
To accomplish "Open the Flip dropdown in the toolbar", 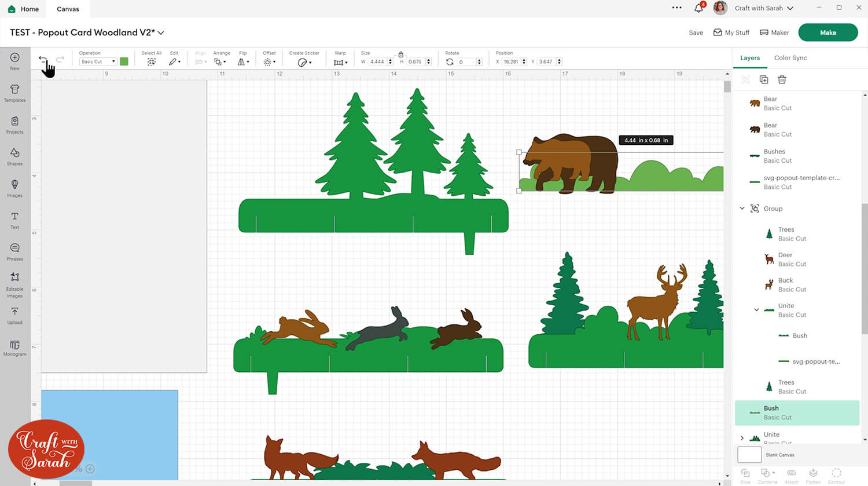I will click(x=243, y=61).
